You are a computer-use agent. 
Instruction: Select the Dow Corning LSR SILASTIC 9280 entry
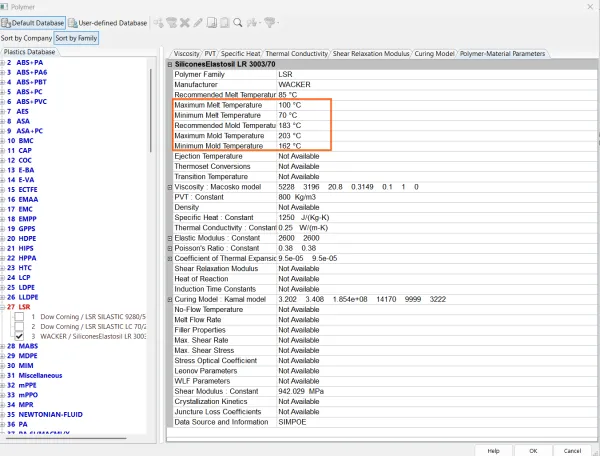coord(88,317)
